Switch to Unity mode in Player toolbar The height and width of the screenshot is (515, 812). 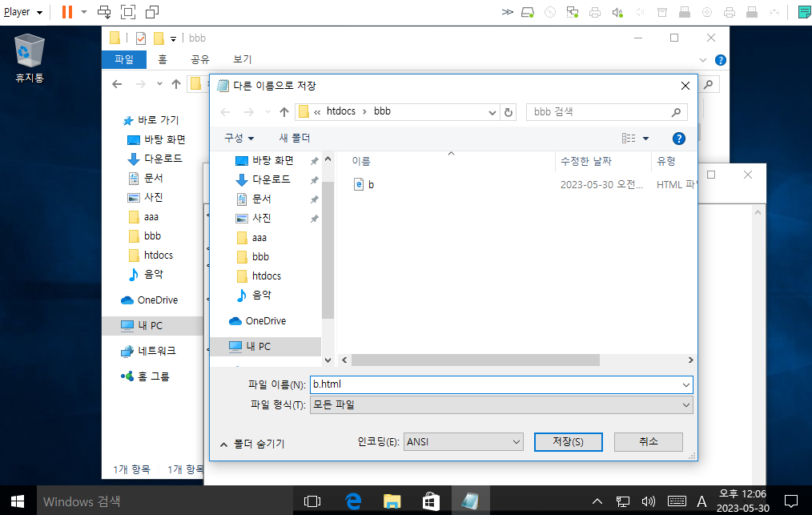click(151, 12)
